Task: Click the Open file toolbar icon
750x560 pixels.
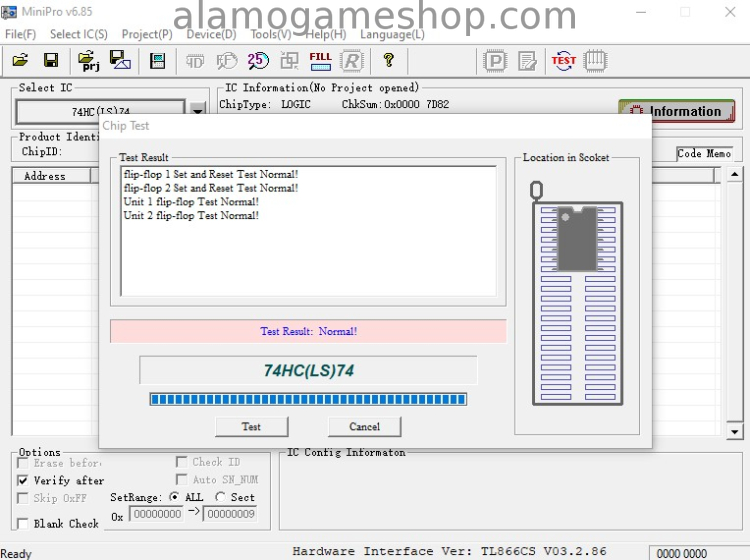Action: pos(20,61)
